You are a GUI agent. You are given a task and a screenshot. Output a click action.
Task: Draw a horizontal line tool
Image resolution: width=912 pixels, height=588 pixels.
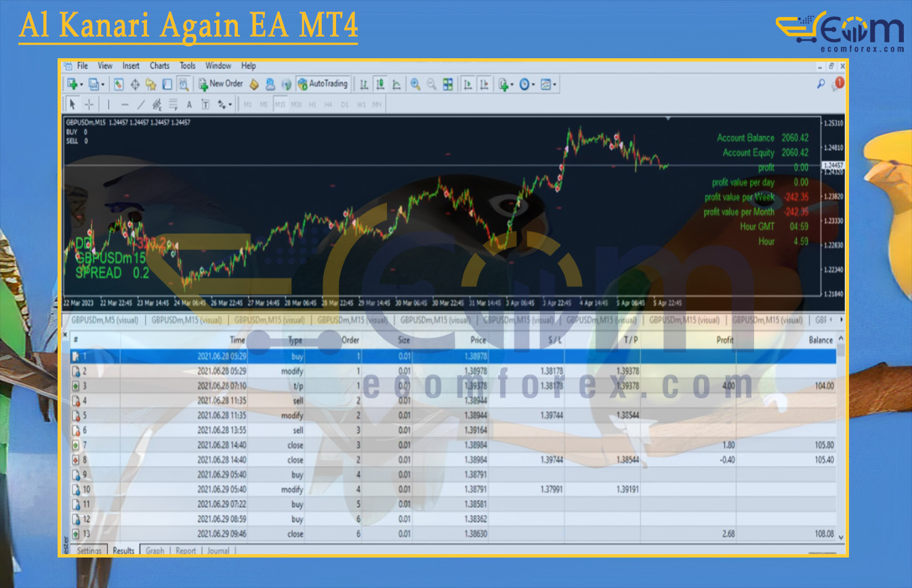(x=125, y=104)
